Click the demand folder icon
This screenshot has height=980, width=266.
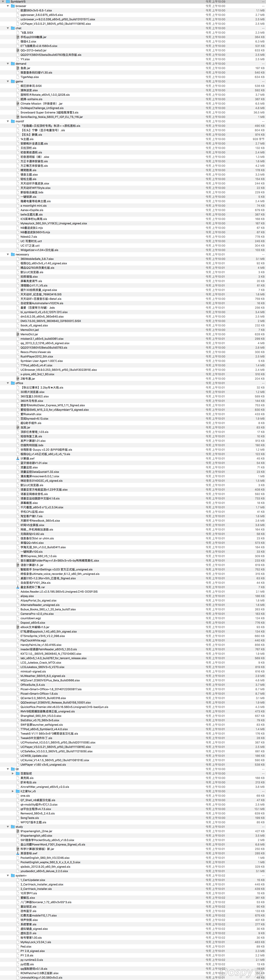pos(13,64)
